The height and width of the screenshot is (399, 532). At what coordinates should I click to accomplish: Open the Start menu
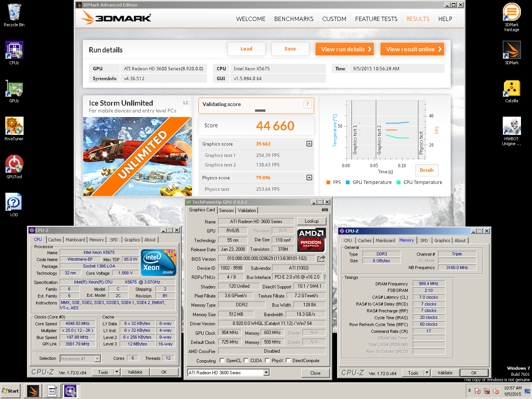tap(10, 391)
